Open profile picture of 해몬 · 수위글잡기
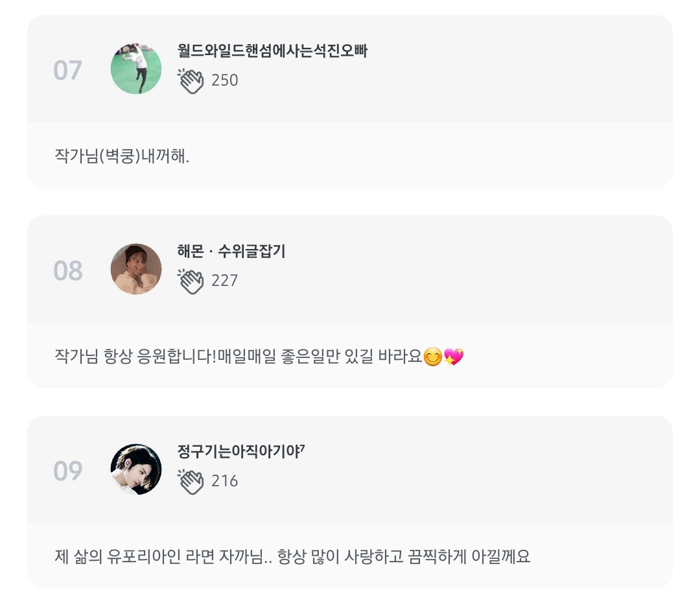 tap(136, 269)
